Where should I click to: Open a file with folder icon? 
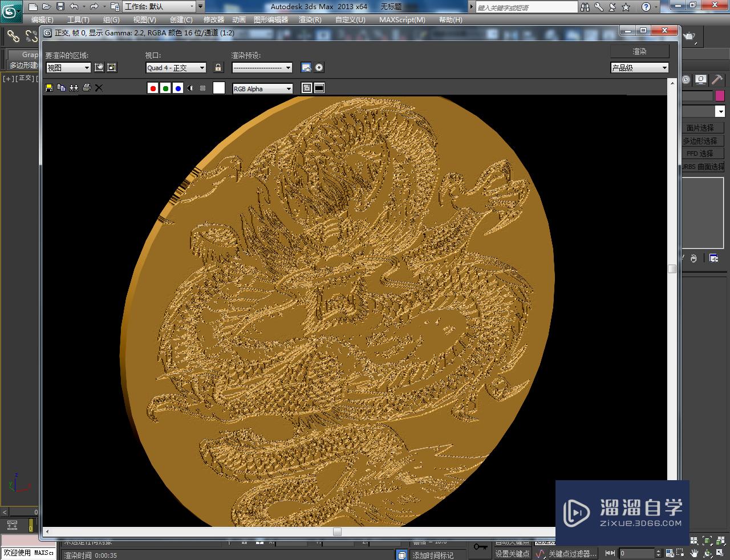47,7
